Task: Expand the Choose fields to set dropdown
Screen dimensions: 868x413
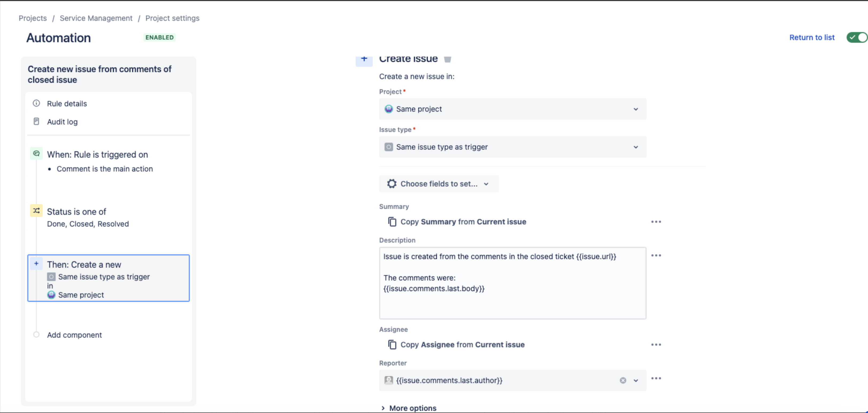Action: 486,184
